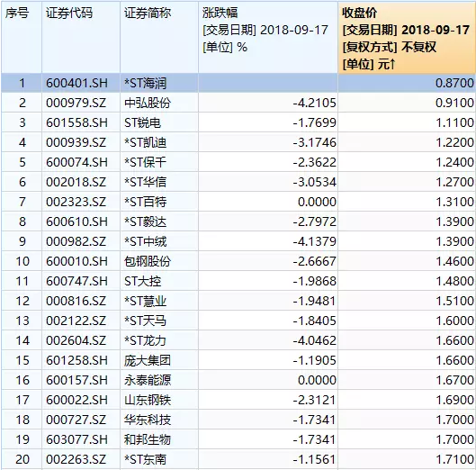The height and width of the screenshot is (470, 476).
Task: Select stock code 600610.SH
Action: point(76,221)
